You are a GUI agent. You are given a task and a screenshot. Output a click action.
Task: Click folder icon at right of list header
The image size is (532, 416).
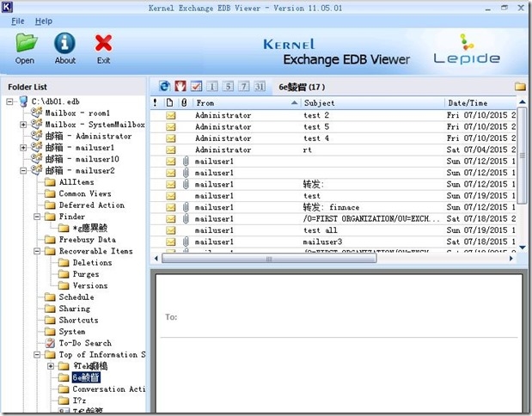tap(520, 87)
